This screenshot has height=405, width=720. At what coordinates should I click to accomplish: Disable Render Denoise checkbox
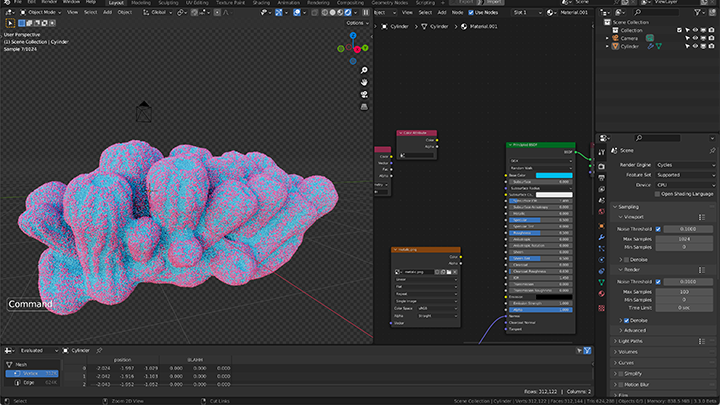pyautogui.click(x=626, y=321)
